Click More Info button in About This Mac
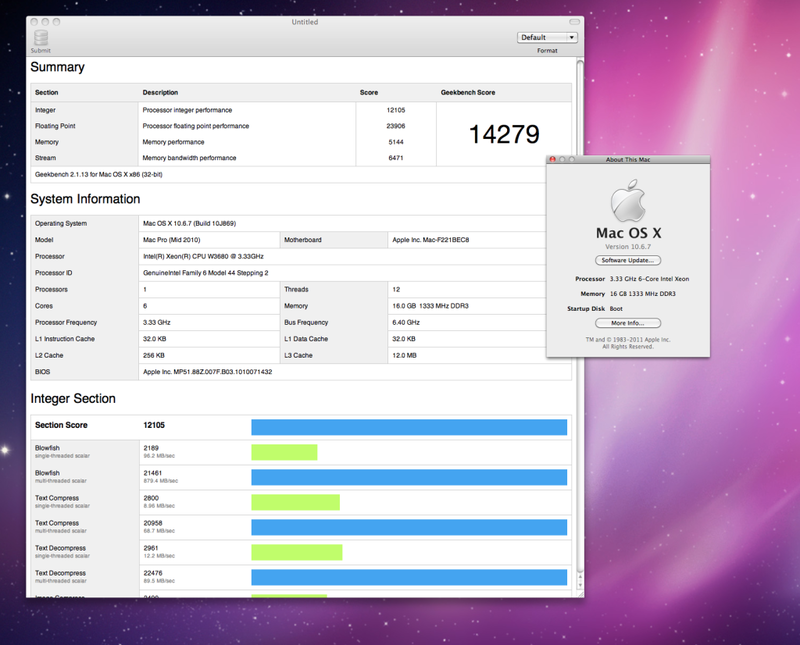This screenshot has width=800, height=645. tap(628, 323)
